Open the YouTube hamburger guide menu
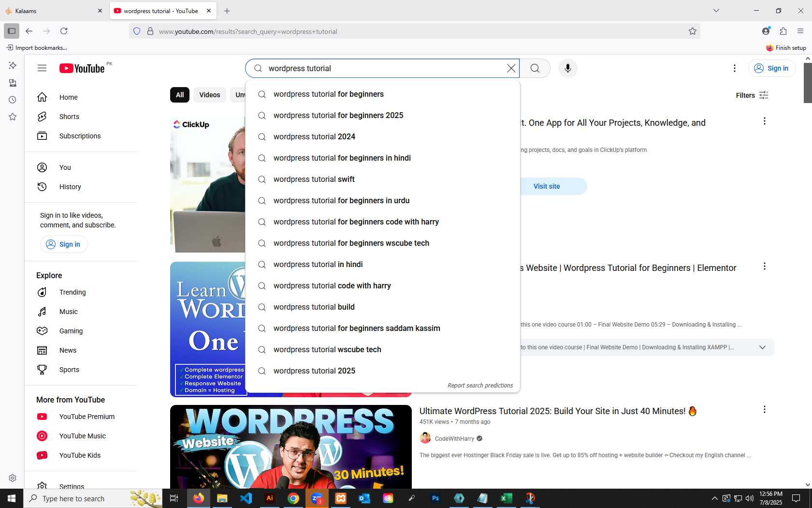This screenshot has width=812, height=508. (42, 68)
